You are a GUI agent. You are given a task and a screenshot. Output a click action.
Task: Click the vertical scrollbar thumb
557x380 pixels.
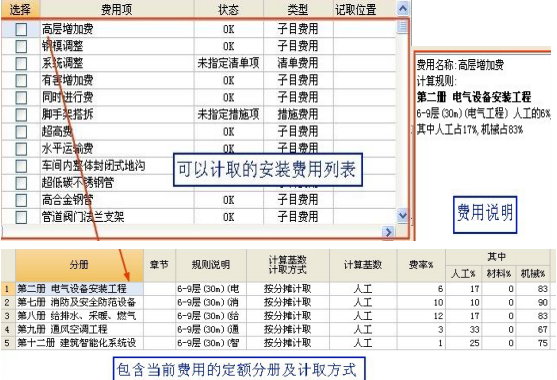[402, 27]
